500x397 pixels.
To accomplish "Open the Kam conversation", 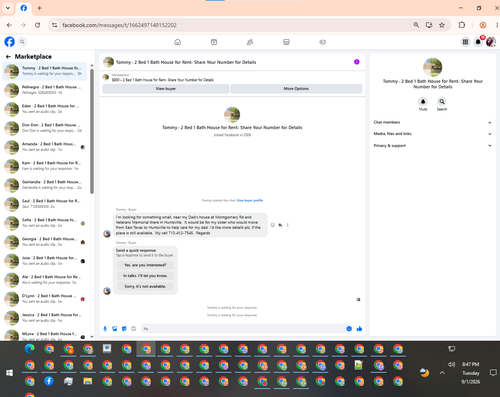I will tap(45, 166).
